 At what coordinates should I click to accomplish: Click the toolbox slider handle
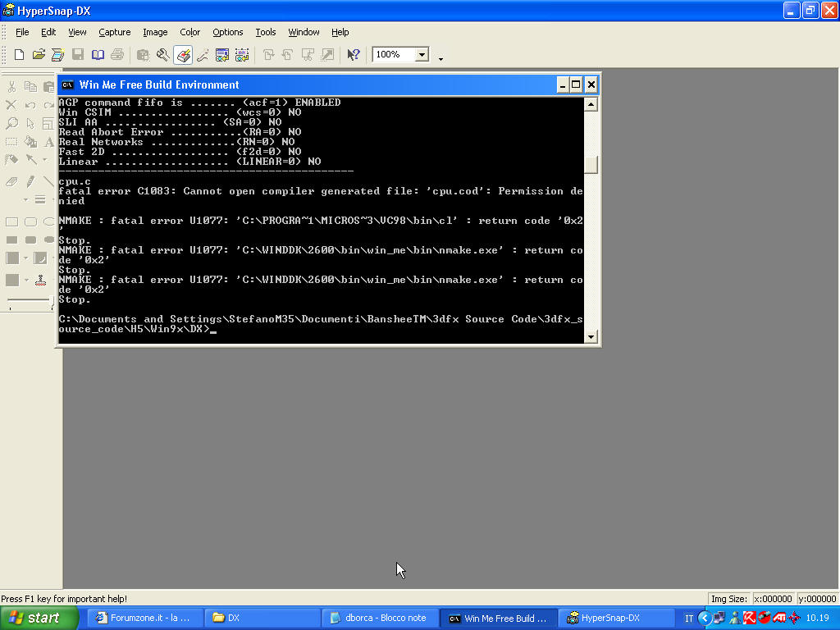click(52, 302)
